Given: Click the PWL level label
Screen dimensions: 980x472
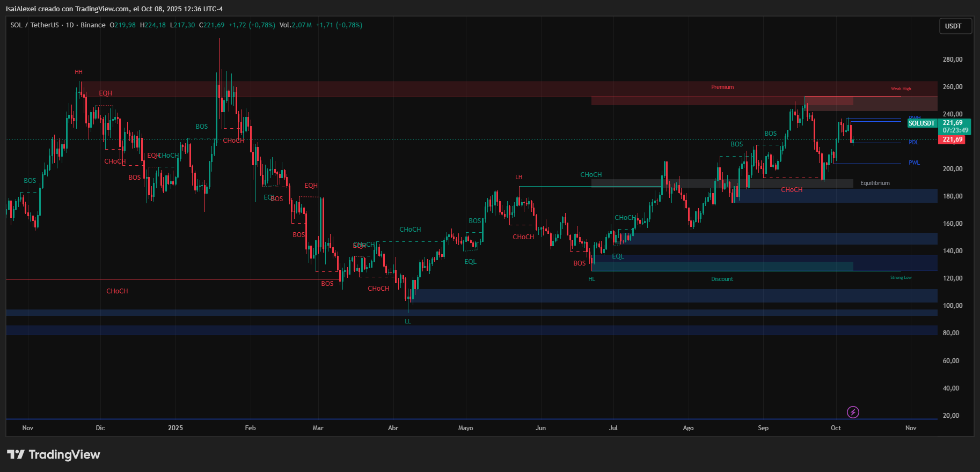Looking at the screenshot, I should (x=914, y=163).
